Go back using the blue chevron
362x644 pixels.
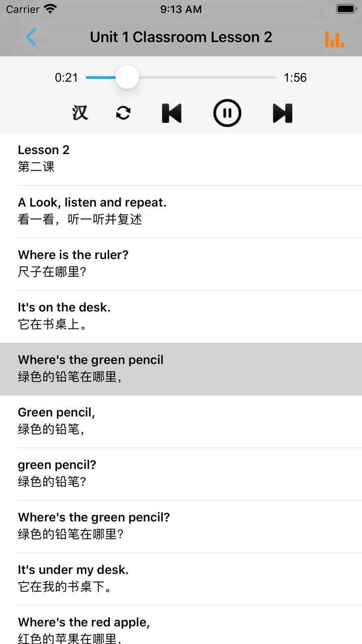(x=31, y=37)
